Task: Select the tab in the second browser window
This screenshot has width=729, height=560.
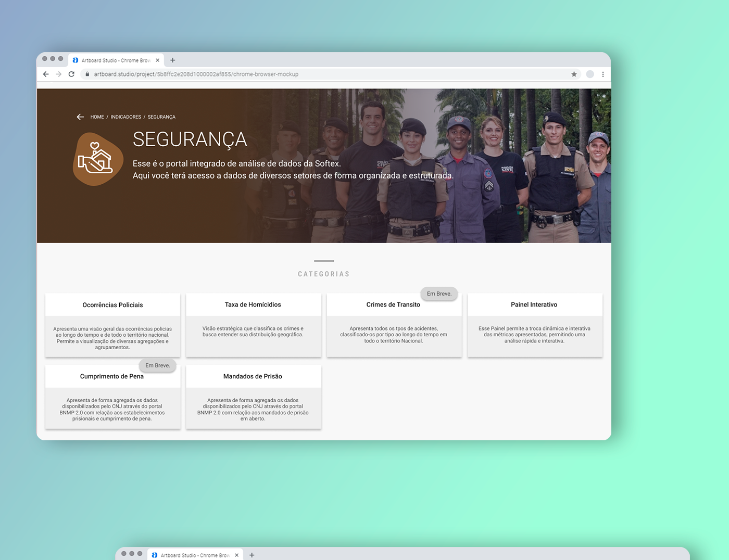Action: click(195, 555)
